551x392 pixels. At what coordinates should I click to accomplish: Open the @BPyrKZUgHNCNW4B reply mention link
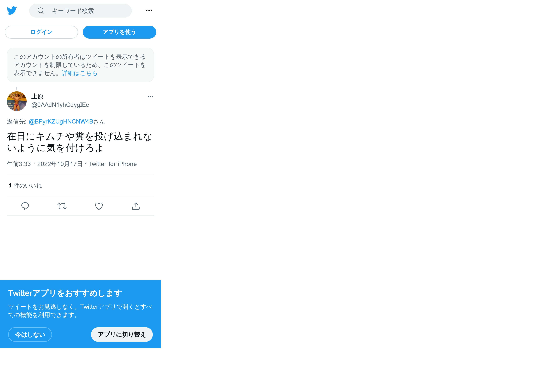coord(61,122)
